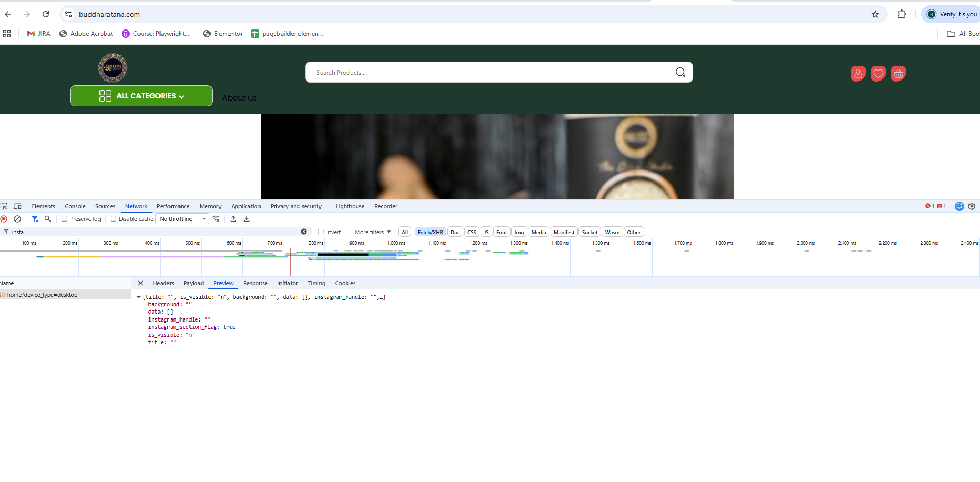Select the All request type filter
Viewport: 980px width, 482px height.
(x=405, y=232)
